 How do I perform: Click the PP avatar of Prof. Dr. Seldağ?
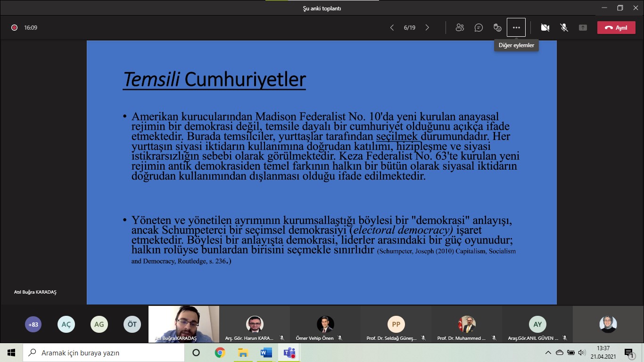coord(396,324)
